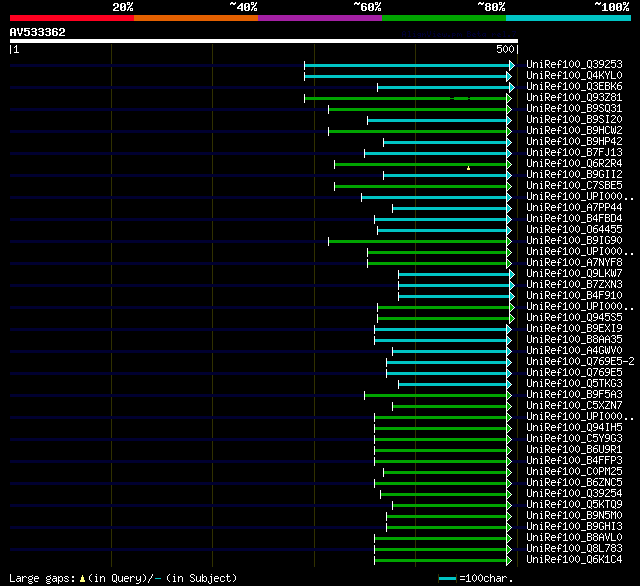
Task: Click the green ~80% legend segment
Action: (x=444, y=18)
